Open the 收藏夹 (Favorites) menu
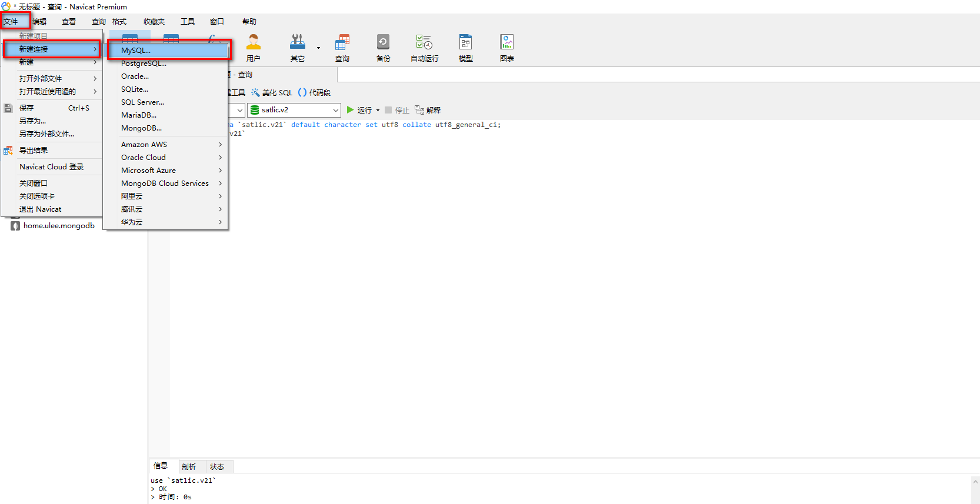The width and height of the screenshot is (980, 504). tap(154, 22)
